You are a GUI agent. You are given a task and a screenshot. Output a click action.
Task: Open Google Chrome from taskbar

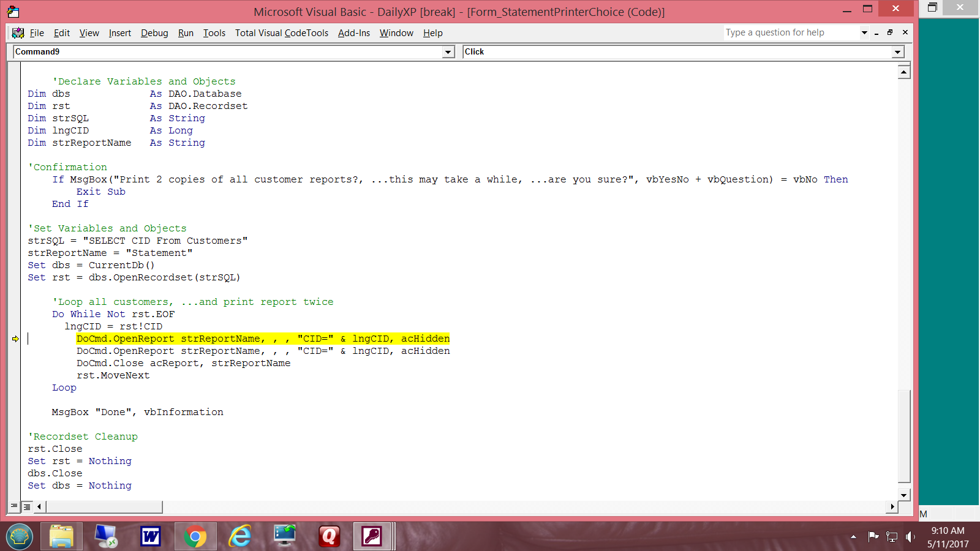[x=195, y=536]
